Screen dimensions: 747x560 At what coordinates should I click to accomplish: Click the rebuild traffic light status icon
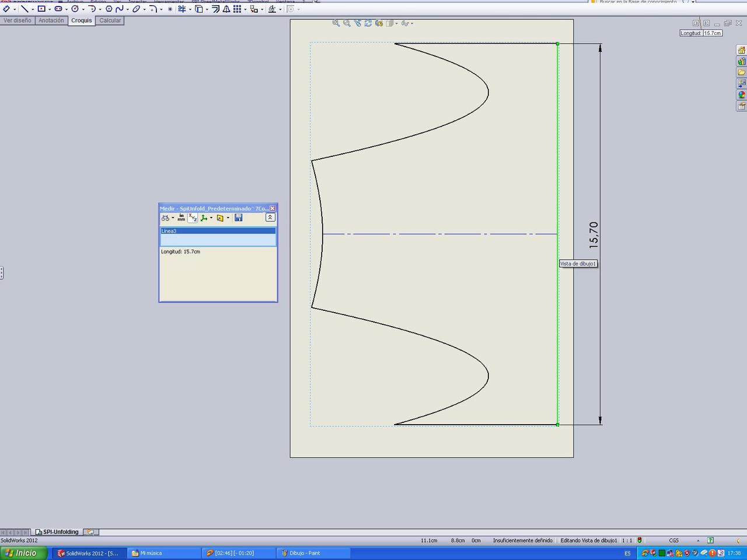pyautogui.click(x=640, y=541)
